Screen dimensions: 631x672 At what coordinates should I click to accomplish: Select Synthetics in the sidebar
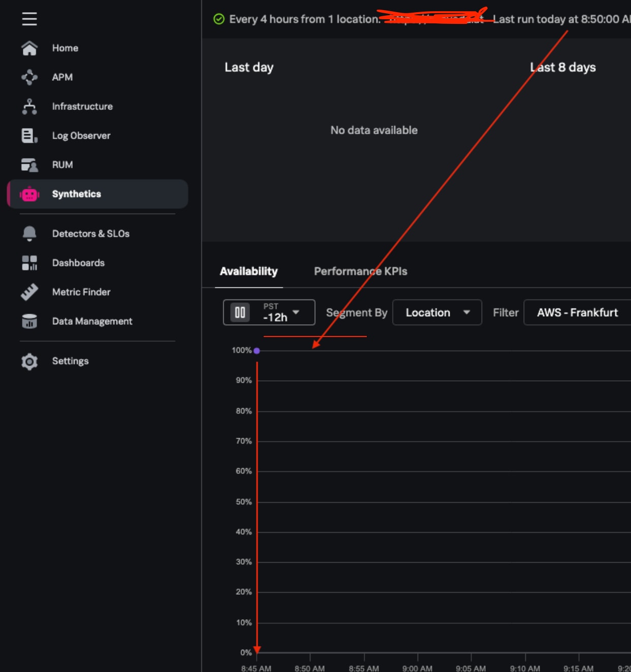click(98, 194)
